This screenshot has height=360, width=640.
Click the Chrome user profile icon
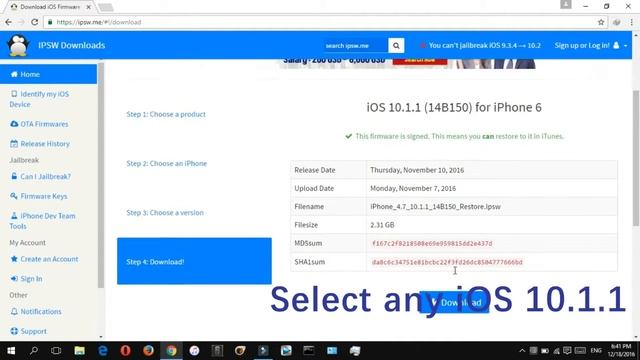point(565,4)
